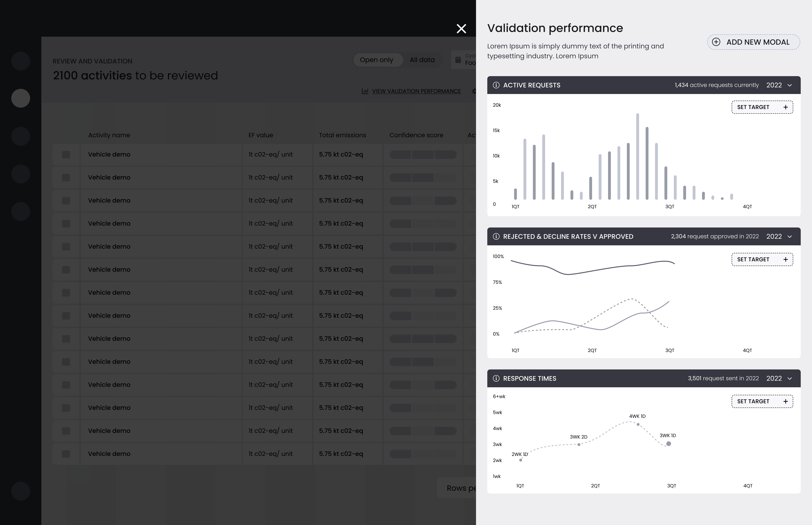Open the VIEW VALIDATION PERFORMANCE link
The image size is (812, 525).
[x=416, y=91]
